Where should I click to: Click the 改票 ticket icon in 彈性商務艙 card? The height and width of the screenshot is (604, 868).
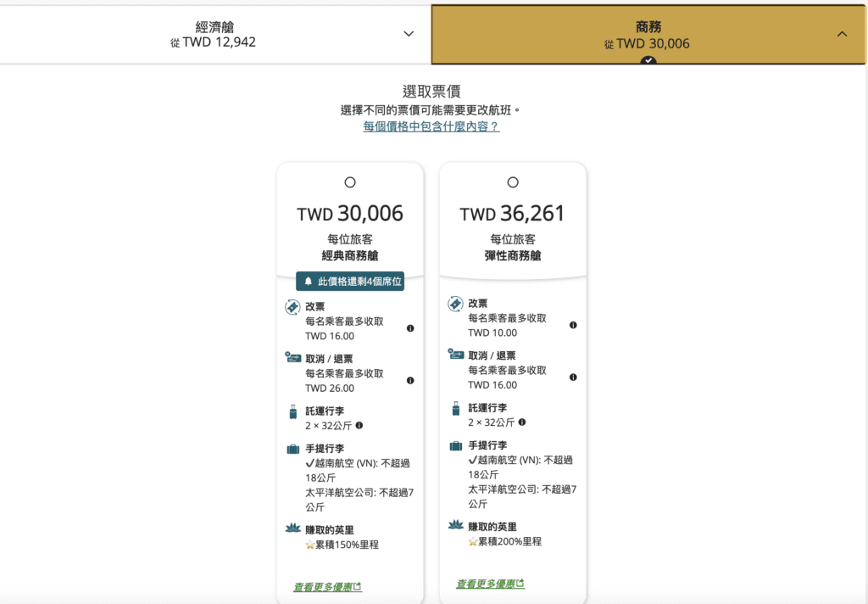[455, 303]
